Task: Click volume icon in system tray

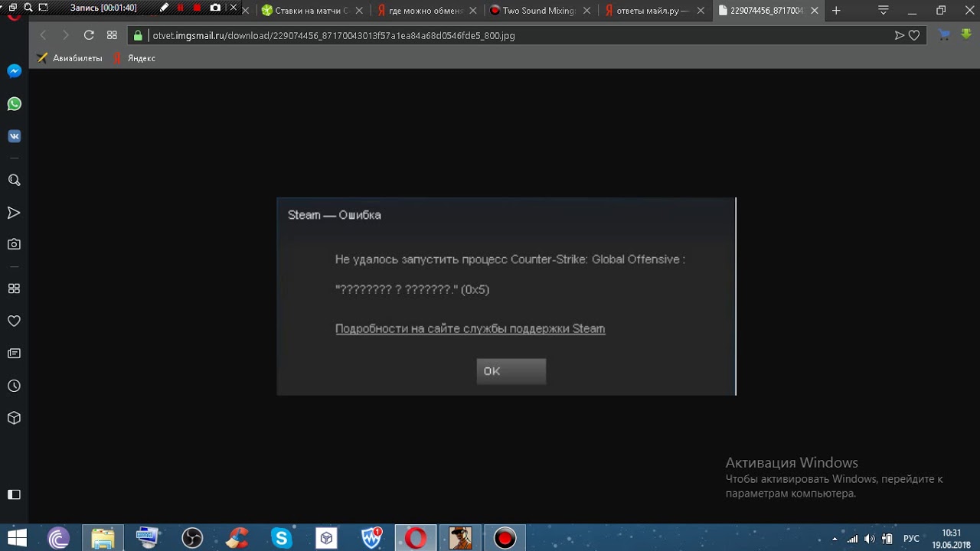Action: pos(870,539)
